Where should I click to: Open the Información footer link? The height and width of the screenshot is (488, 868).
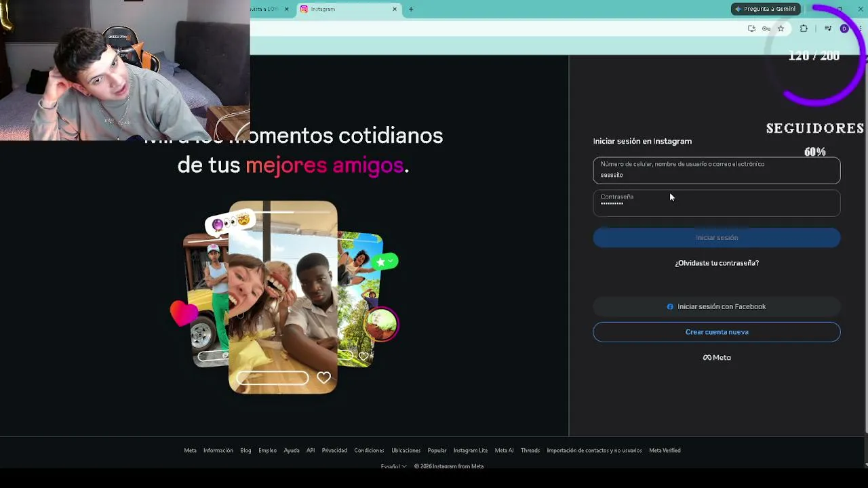click(218, 450)
